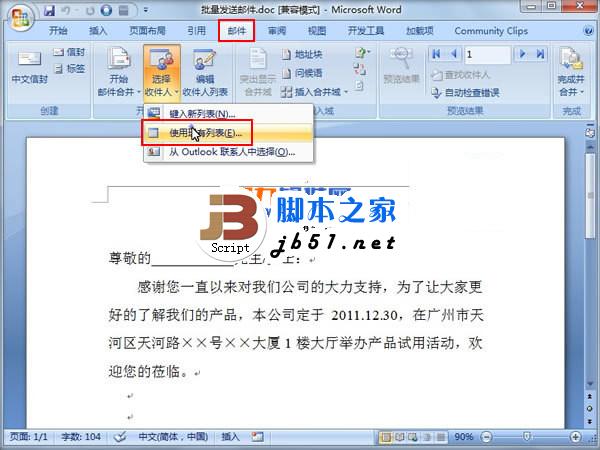Click the Office button logo

[x=20, y=17]
